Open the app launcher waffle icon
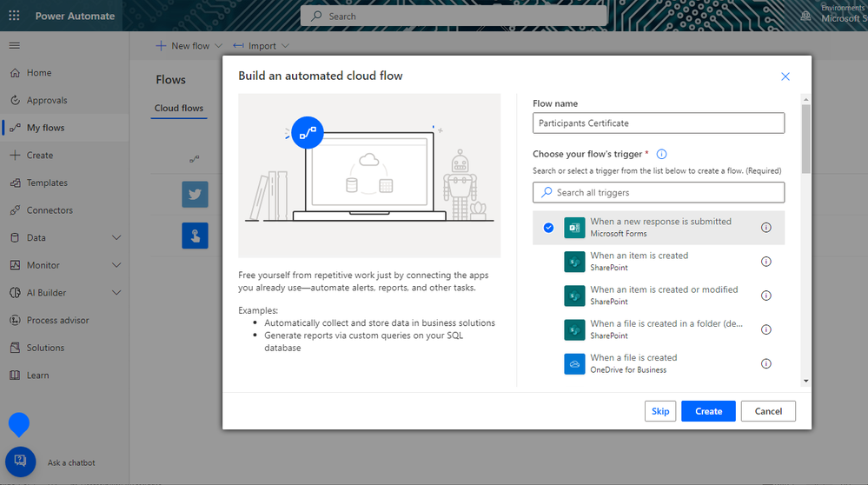 tap(15, 16)
